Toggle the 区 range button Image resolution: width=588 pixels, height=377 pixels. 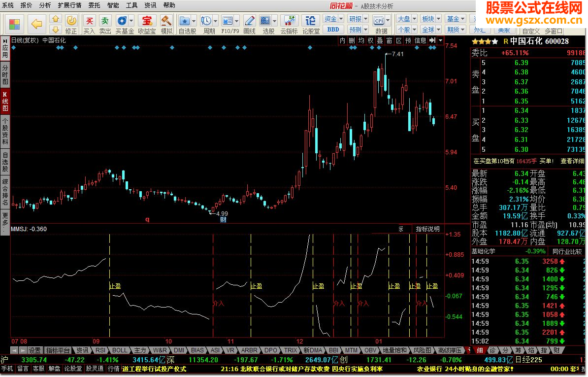tap(398, 40)
